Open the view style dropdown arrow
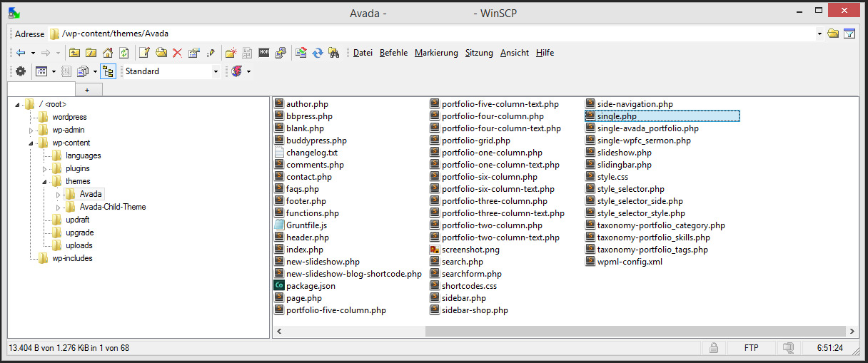Screen dimensions: 868x363 point(53,71)
